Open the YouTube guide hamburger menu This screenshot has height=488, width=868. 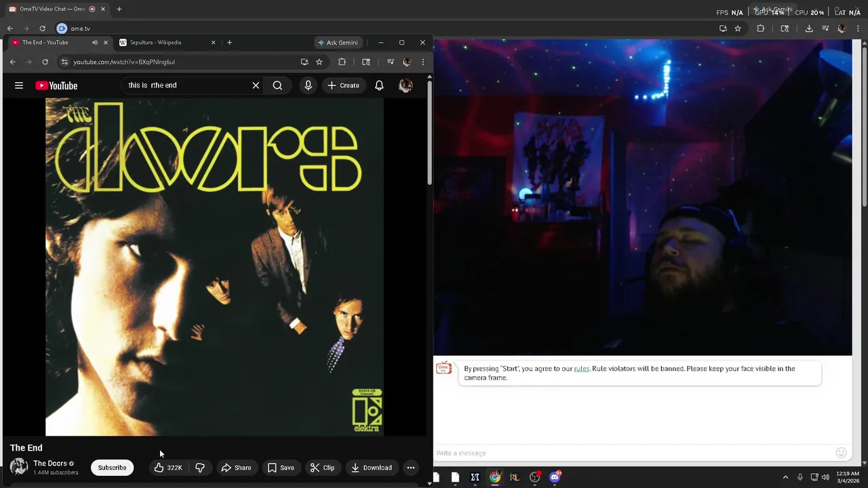click(x=19, y=85)
